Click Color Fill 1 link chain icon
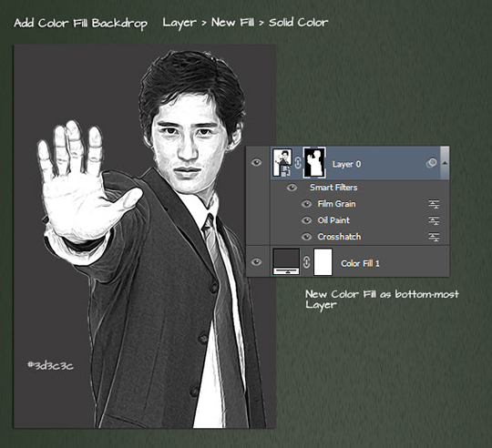This screenshot has height=448, width=492. pos(306,262)
